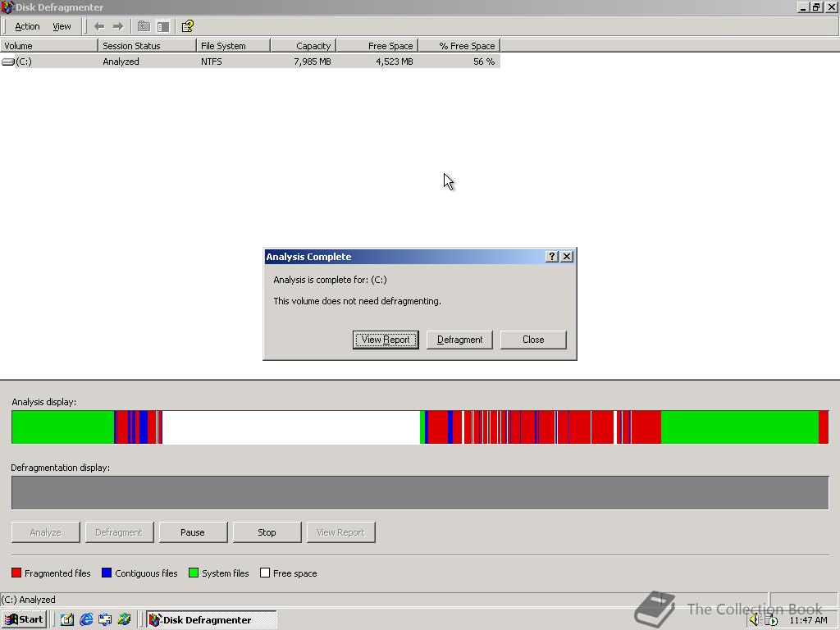Click the '7,985 MB' capacity cell

click(313, 62)
